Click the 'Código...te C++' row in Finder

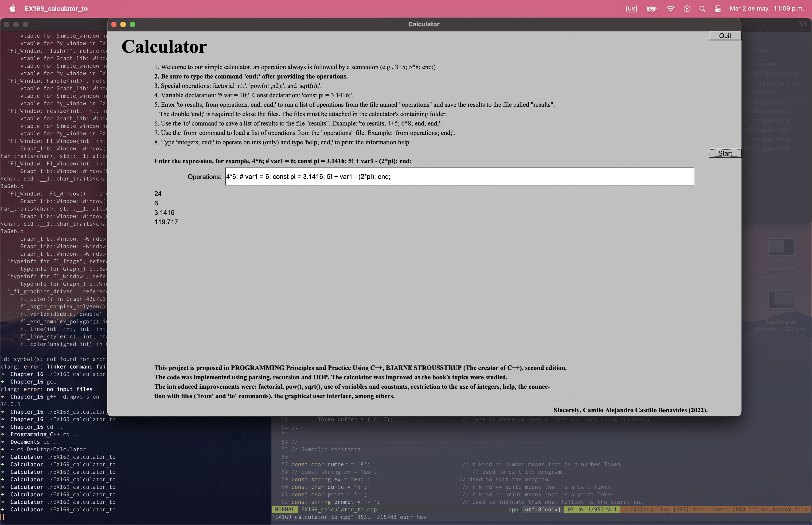pos(776,83)
